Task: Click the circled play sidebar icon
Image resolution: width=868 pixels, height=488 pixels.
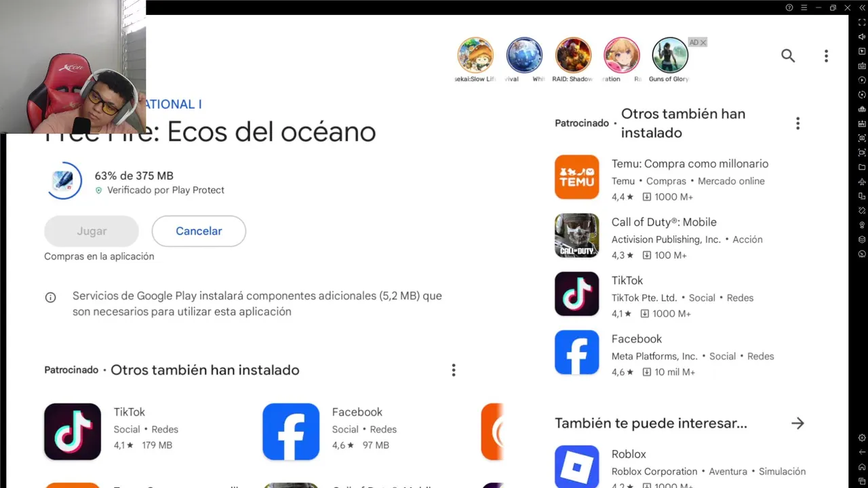Action: click(x=862, y=81)
